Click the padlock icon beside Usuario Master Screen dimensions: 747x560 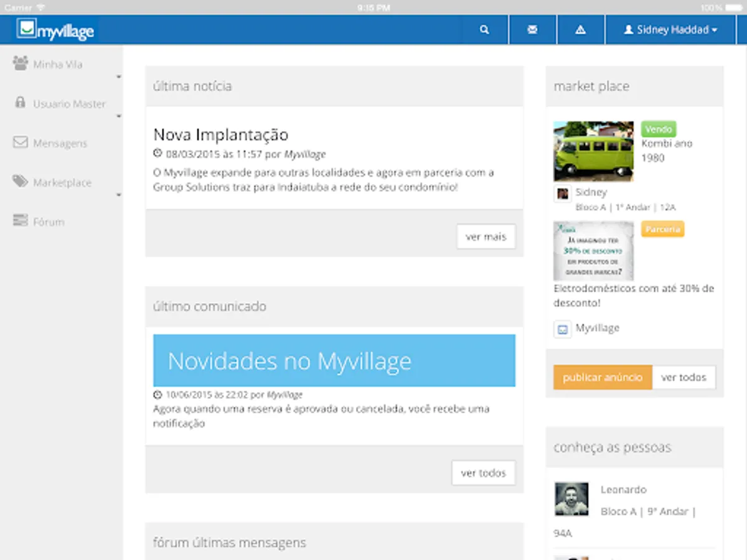(x=21, y=103)
